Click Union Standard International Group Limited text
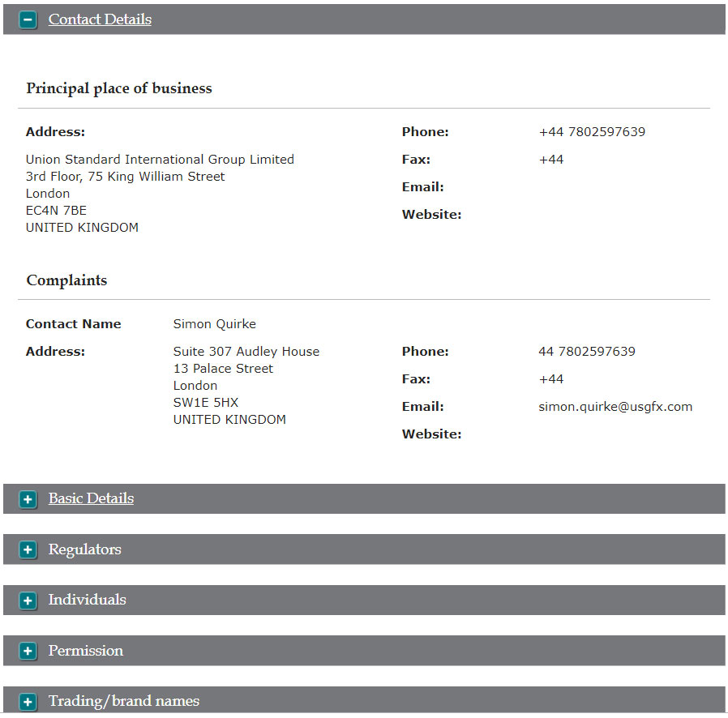 point(160,160)
